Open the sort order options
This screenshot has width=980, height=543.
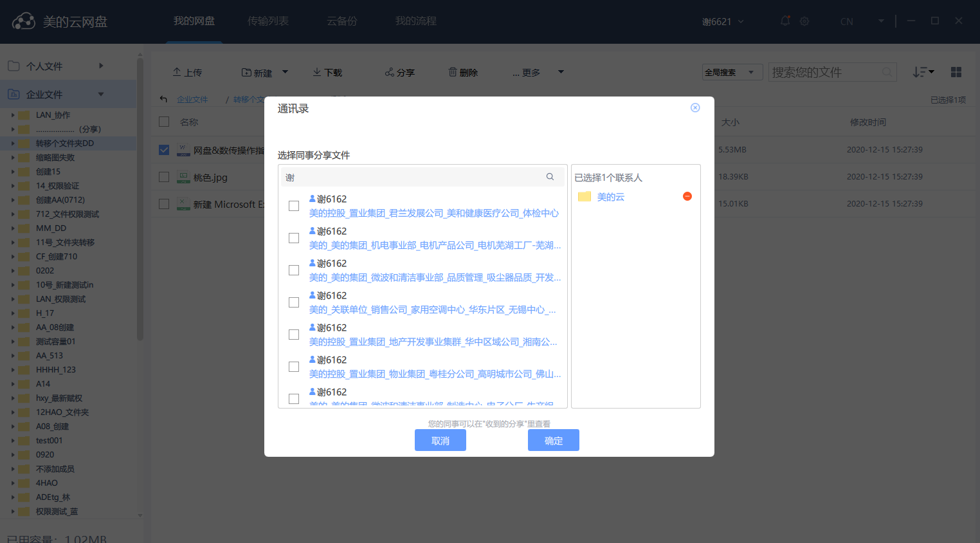[x=923, y=72]
